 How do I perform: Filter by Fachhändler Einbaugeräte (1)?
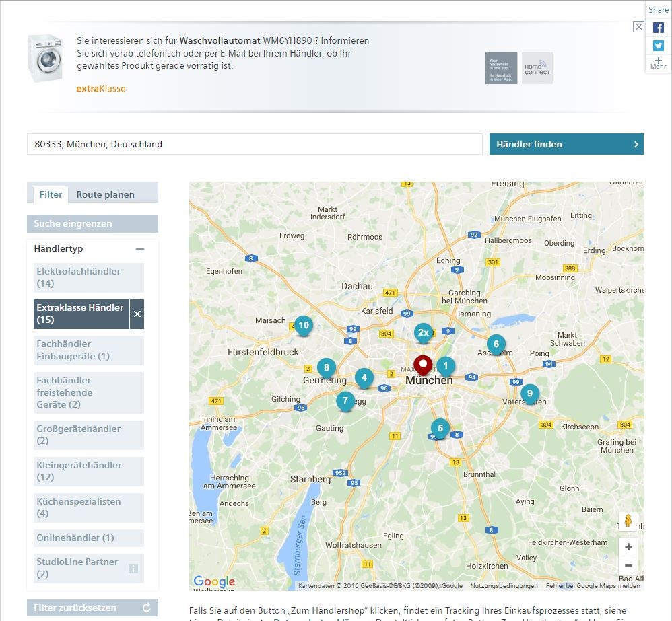(x=89, y=351)
